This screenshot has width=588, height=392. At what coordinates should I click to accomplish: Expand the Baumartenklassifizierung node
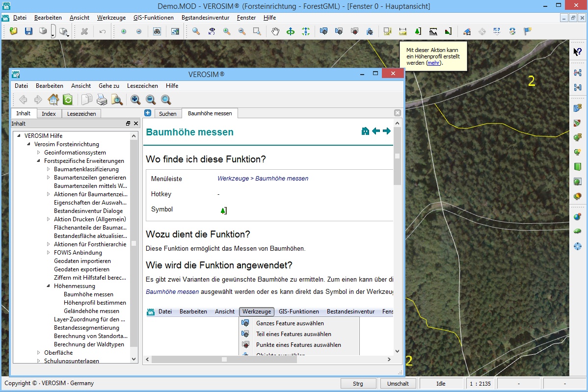click(x=48, y=169)
